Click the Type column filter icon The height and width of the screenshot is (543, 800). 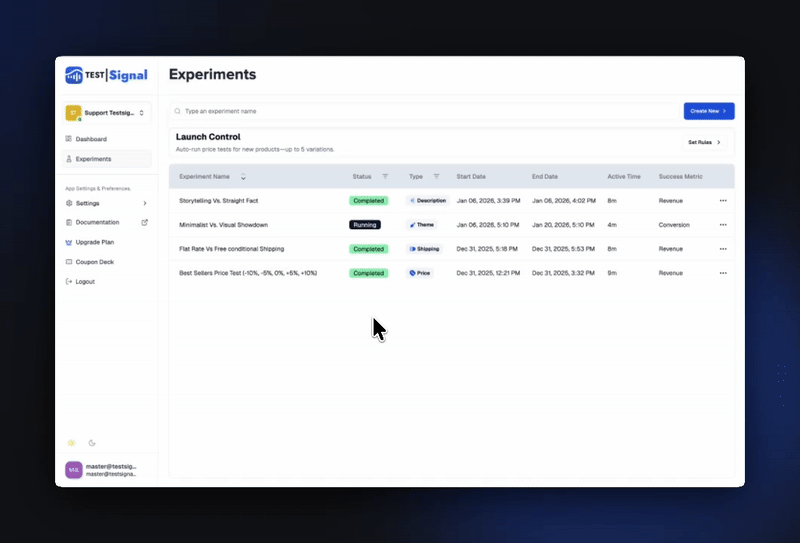(436, 177)
